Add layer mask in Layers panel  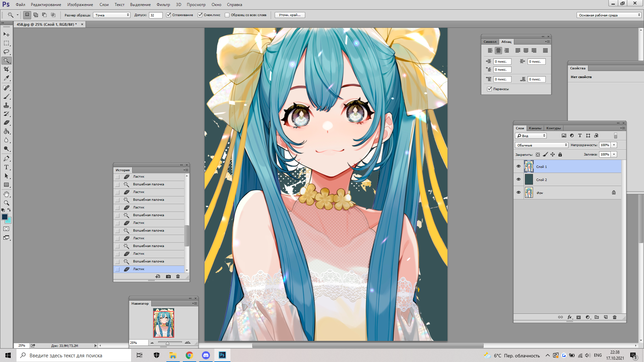tap(579, 317)
